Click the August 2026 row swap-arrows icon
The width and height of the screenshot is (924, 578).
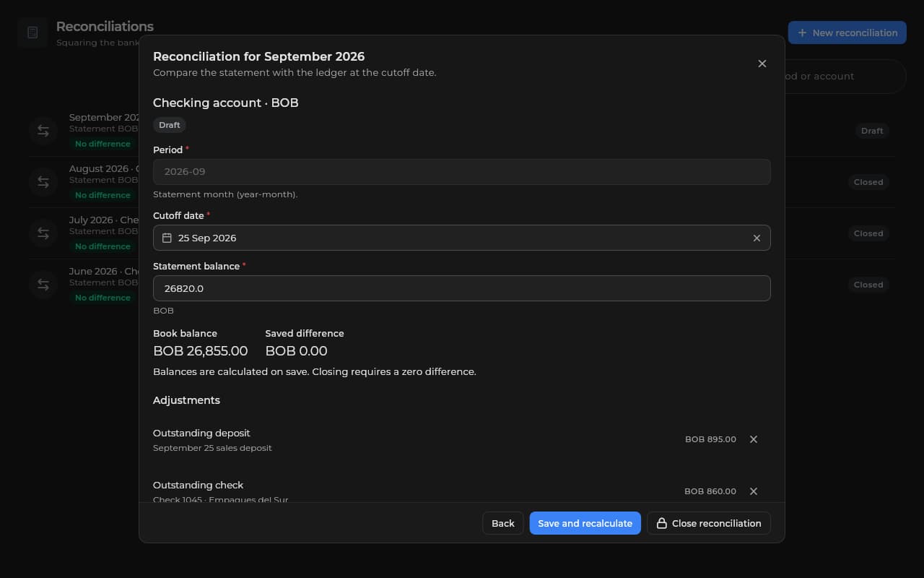tap(43, 182)
